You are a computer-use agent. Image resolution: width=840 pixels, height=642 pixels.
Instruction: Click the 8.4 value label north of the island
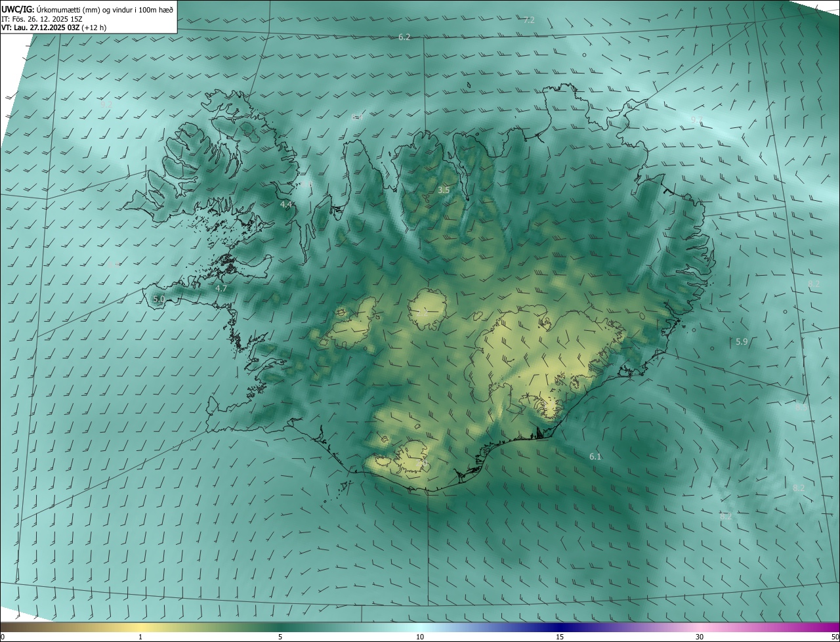[358, 117]
